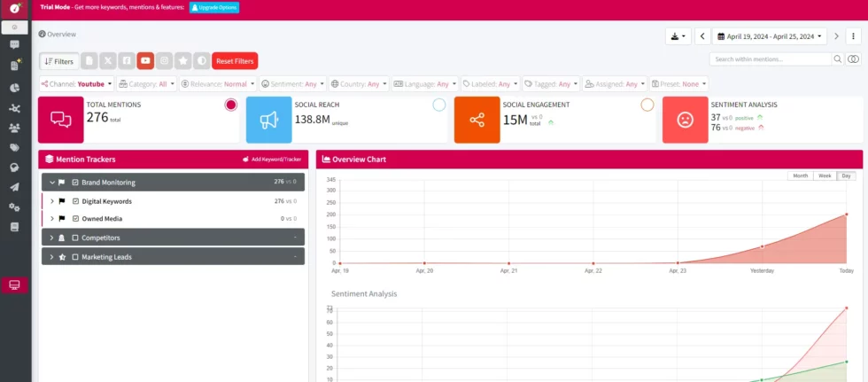Switch chart to Month view
868x382 pixels.
(x=801, y=175)
